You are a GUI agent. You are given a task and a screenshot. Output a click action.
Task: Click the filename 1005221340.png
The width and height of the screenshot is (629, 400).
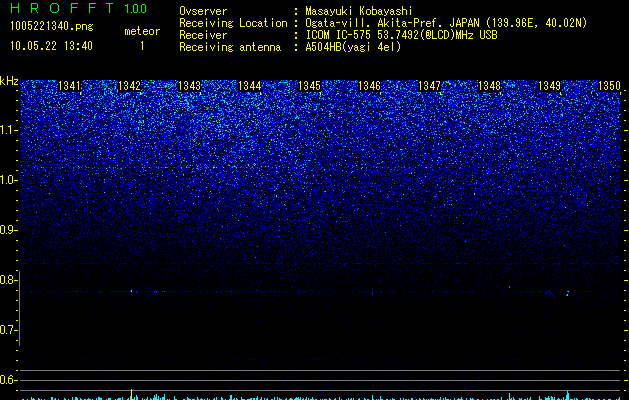52,26
